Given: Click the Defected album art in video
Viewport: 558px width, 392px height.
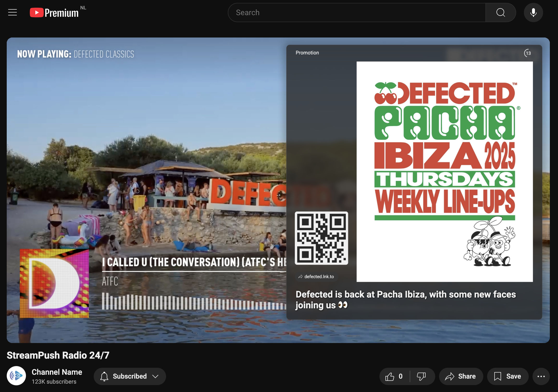Looking at the screenshot, I should click(x=54, y=283).
